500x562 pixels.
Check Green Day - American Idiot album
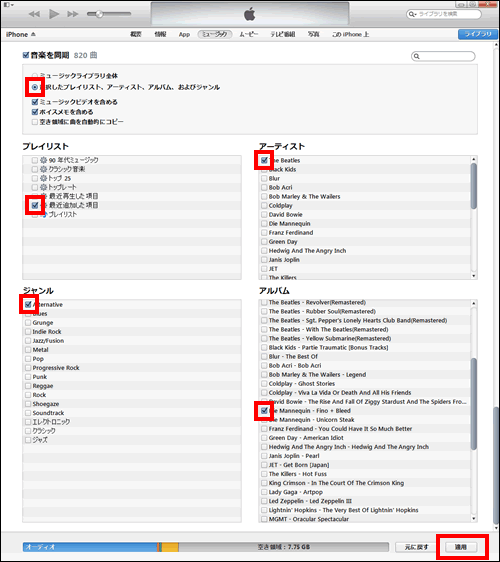[x=264, y=438]
